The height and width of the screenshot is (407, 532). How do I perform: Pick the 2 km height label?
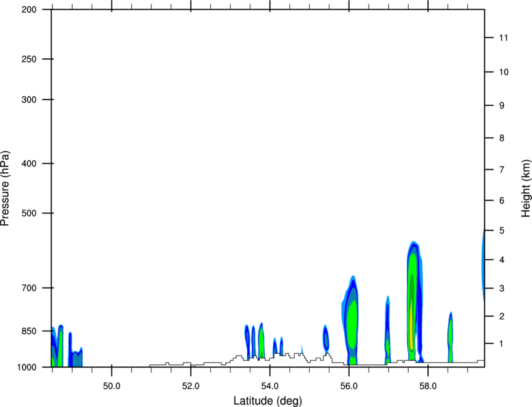(x=502, y=316)
